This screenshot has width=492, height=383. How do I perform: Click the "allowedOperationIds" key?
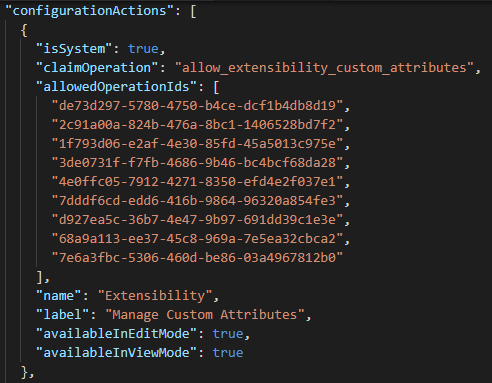[x=116, y=87]
